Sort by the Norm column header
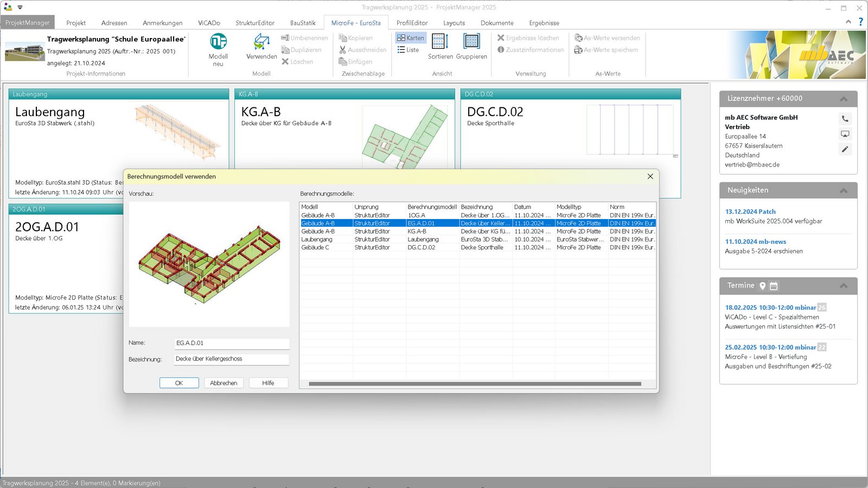 click(x=632, y=207)
